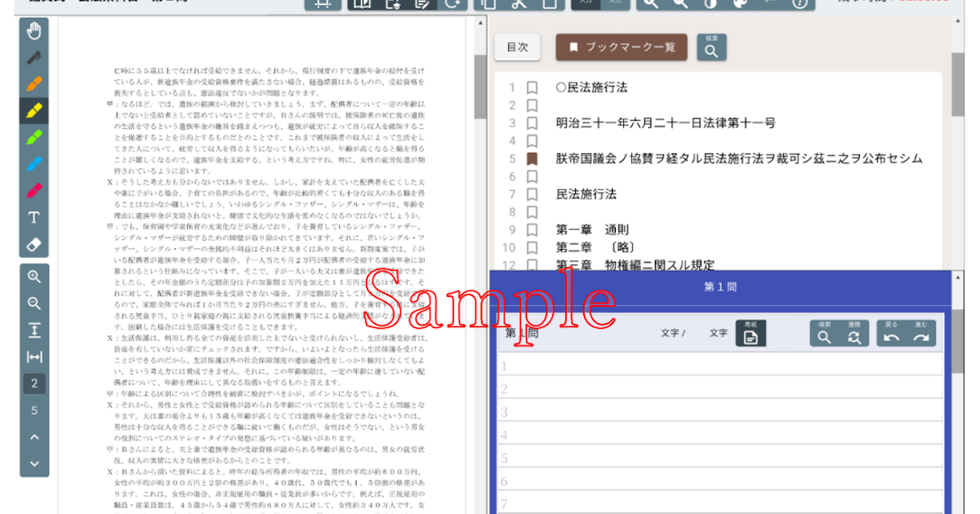980x514 pixels.
Task: Click answer sheet line 3
Action: click(719, 412)
